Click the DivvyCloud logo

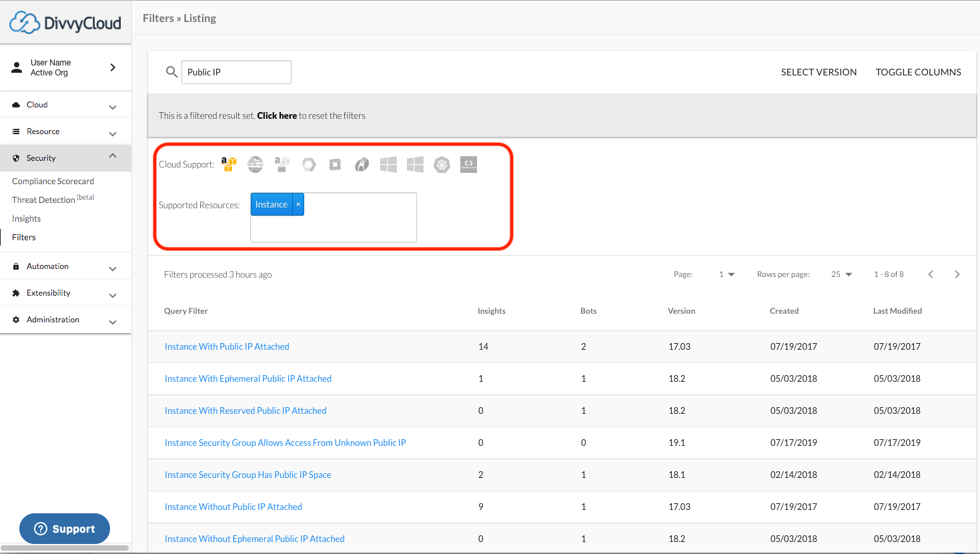point(65,23)
